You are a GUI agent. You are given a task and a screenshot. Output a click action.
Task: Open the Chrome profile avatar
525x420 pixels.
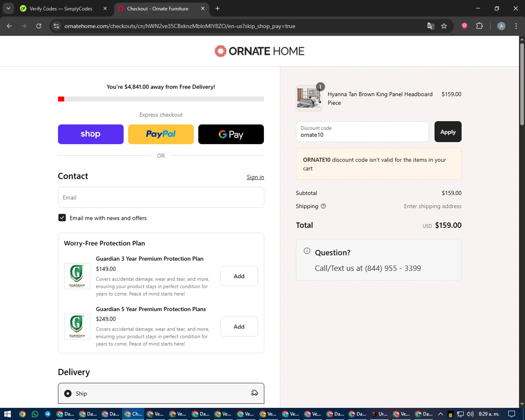click(501, 26)
